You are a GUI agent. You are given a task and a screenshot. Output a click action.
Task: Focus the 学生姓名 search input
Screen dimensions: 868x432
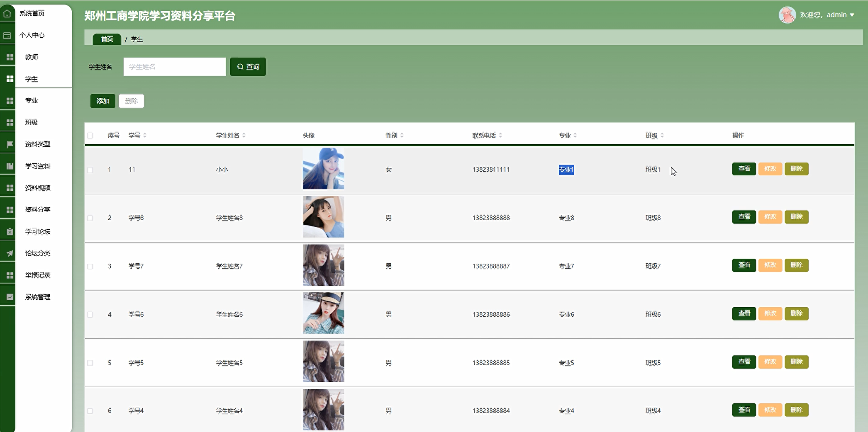(x=175, y=67)
